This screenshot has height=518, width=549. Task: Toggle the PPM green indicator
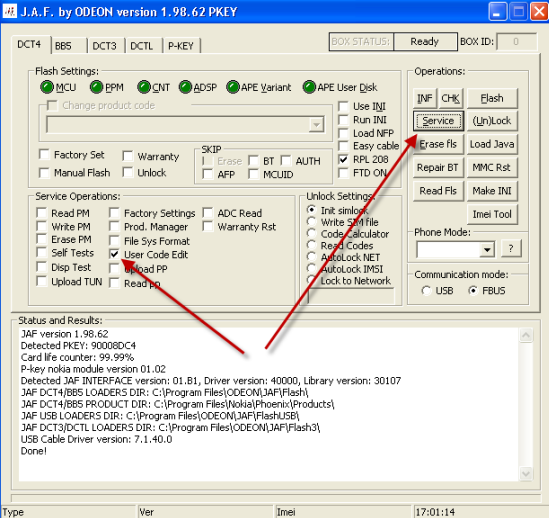pyautogui.click(x=96, y=87)
